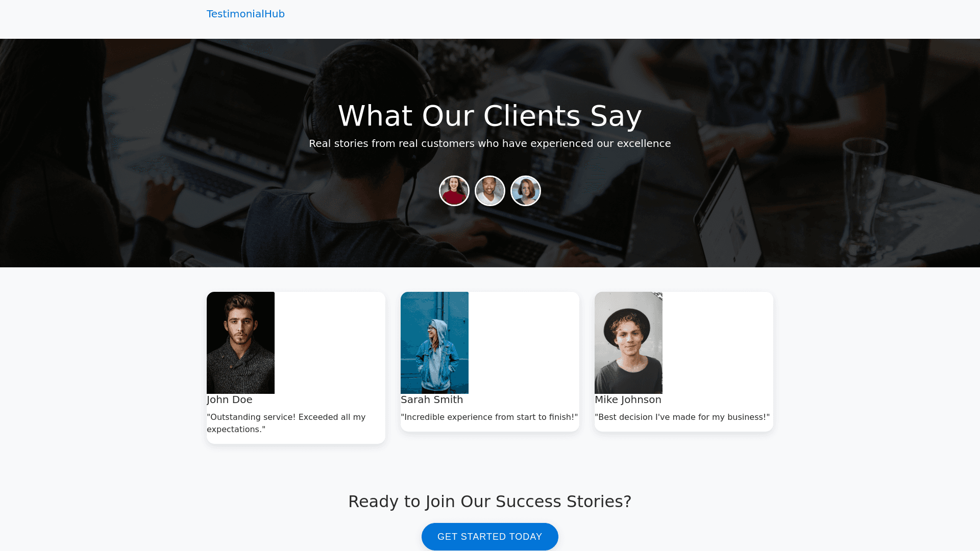Select the "Outstanding service!" testimonial quote
The height and width of the screenshot is (551, 980).
pos(286,423)
